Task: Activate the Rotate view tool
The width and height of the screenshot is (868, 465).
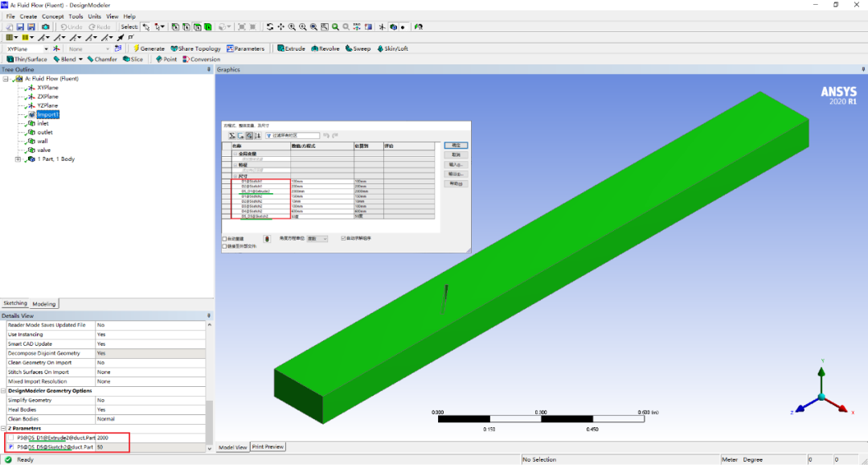Action: coord(269,27)
